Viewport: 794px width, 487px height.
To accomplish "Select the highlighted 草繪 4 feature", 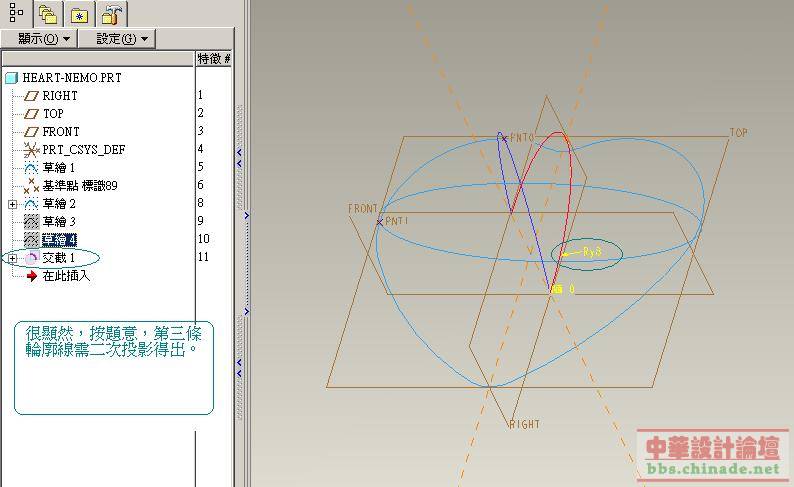I will pyautogui.click(x=59, y=240).
